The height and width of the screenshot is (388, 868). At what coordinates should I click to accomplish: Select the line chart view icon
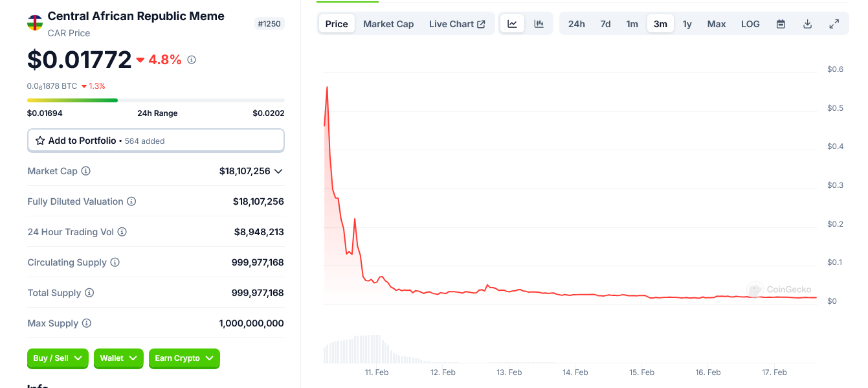511,23
